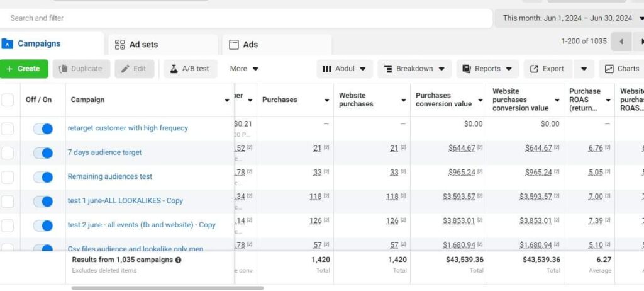The height and width of the screenshot is (291, 644).
Task: Click the Duplicate copy icon
Action: 63,69
